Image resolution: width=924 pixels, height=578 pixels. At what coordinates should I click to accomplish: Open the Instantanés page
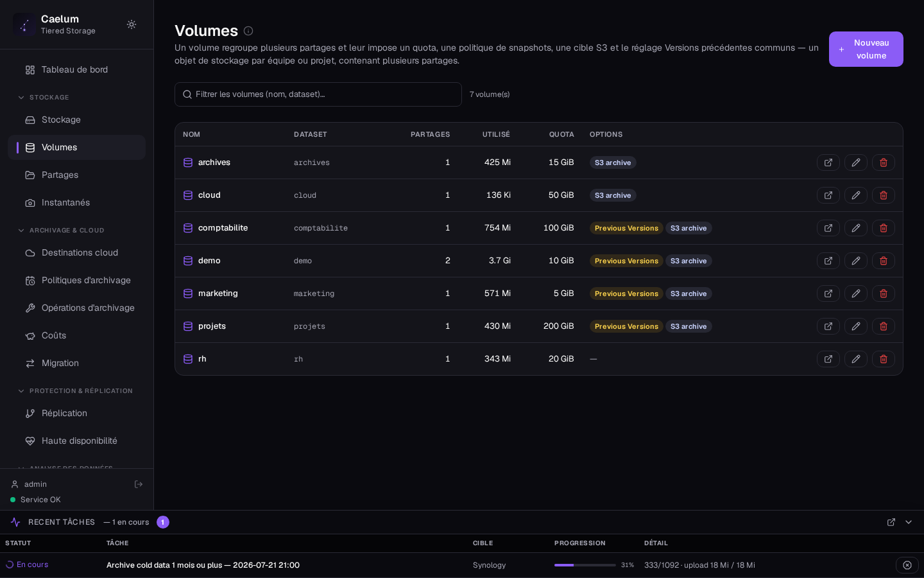coord(76,202)
